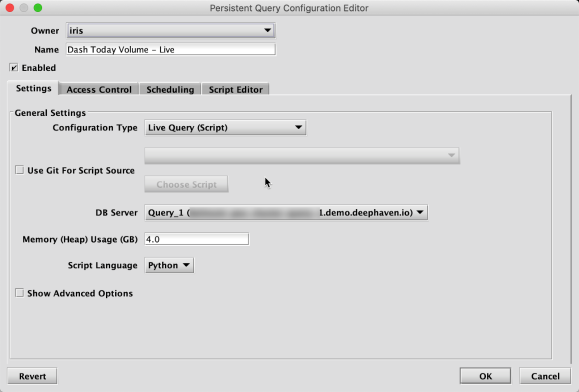Click the Memory (Heap) Usage field
The height and width of the screenshot is (392, 579).
point(196,239)
